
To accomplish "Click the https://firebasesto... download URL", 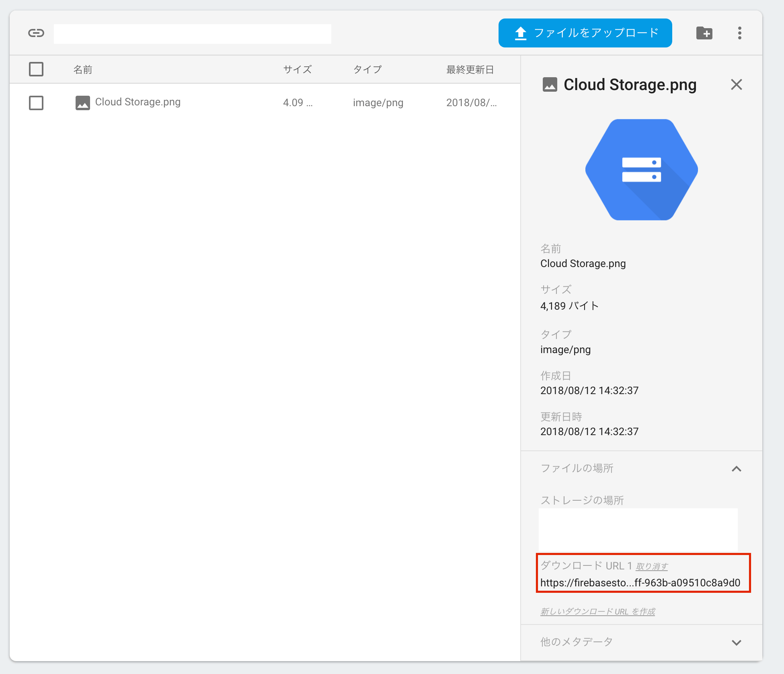I will [640, 583].
